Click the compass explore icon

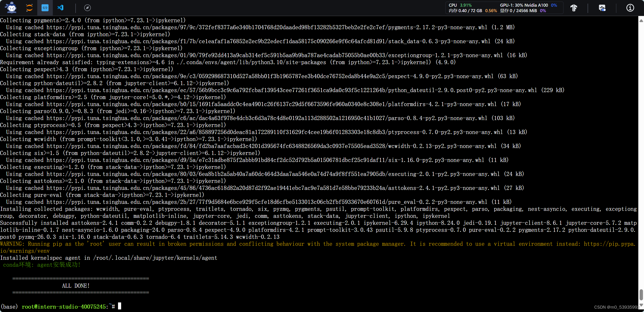(x=87, y=8)
